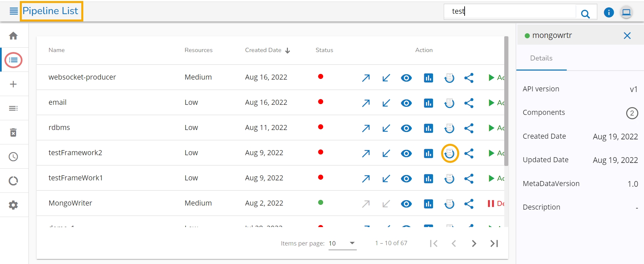The height and width of the screenshot is (264, 644).
Task: Sort by Created Date column arrow
Action: [288, 50]
